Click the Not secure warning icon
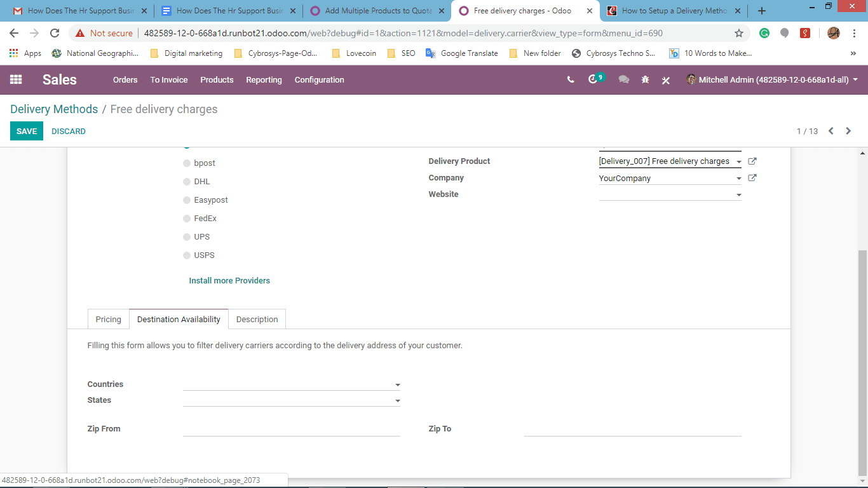 (x=80, y=33)
